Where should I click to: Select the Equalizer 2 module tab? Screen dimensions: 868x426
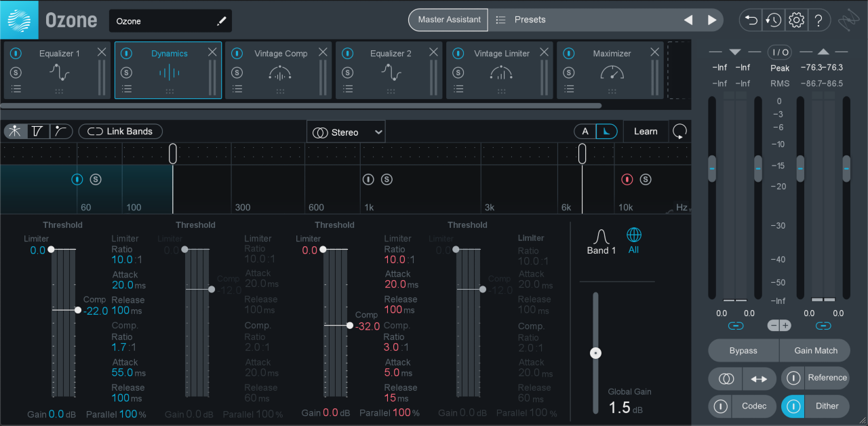coord(389,70)
